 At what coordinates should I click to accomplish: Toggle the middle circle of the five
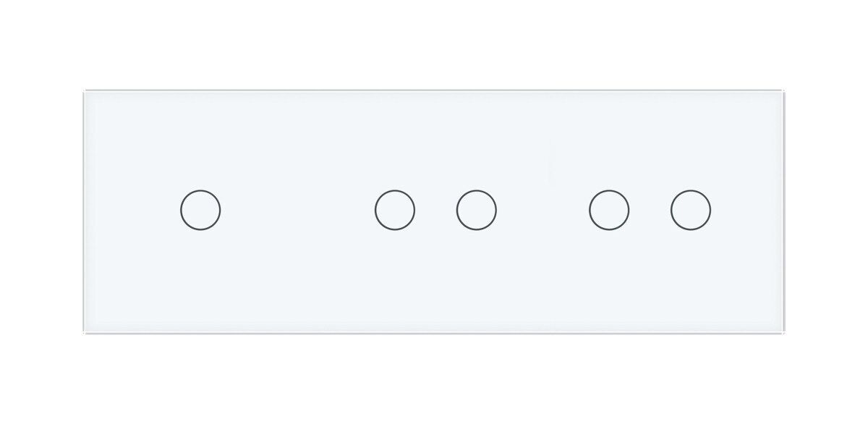point(477,211)
